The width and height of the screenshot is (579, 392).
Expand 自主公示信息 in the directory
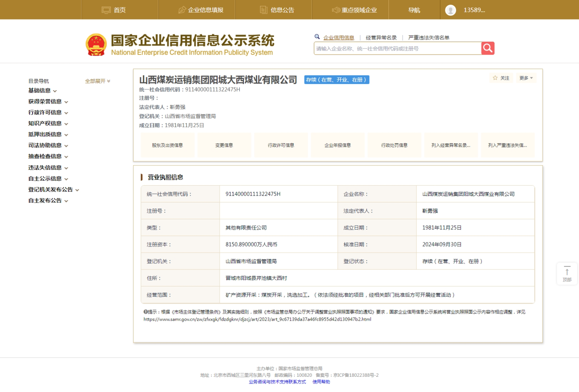pyautogui.click(x=48, y=179)
